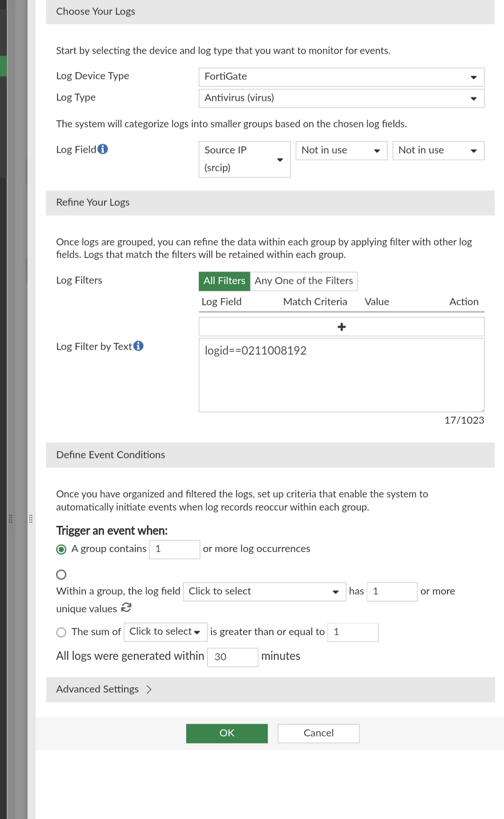The height and width of the screenshot is (819, 504).
Task: Click the minutes field showing 30
Action: pos(233,657)
